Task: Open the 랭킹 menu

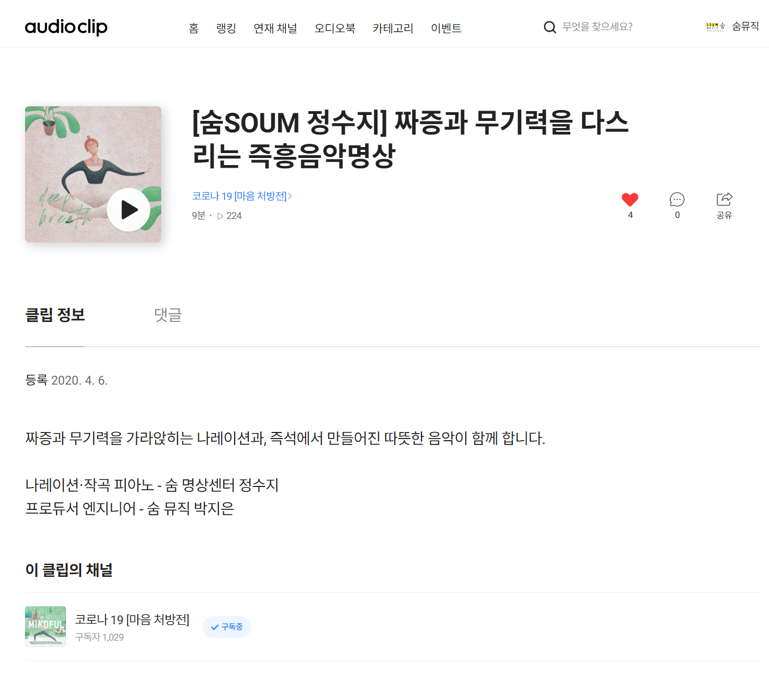Action: [226, 28]
